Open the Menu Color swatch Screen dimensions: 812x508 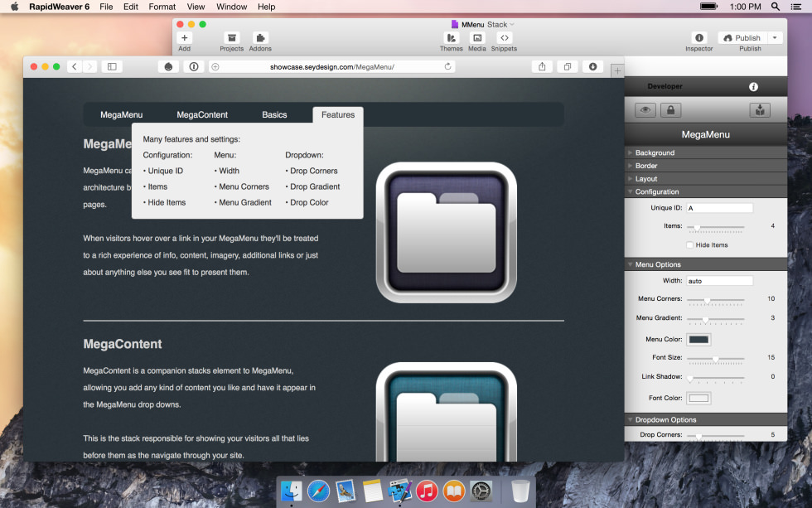698,340
